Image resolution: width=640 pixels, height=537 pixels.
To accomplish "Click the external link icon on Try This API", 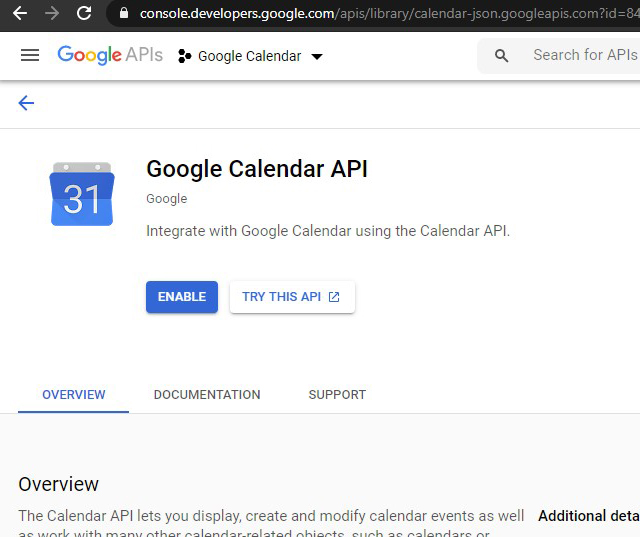I will point(334,297).
